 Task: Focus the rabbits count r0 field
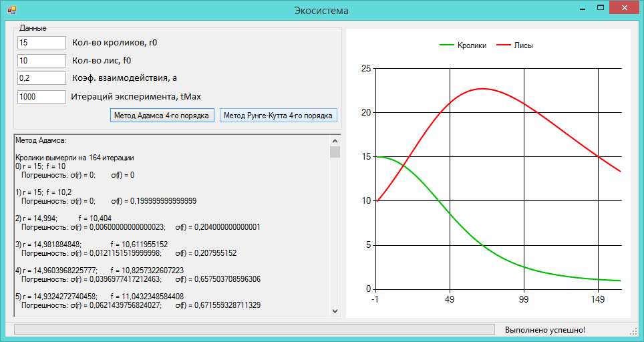click(x=41, y=43)
